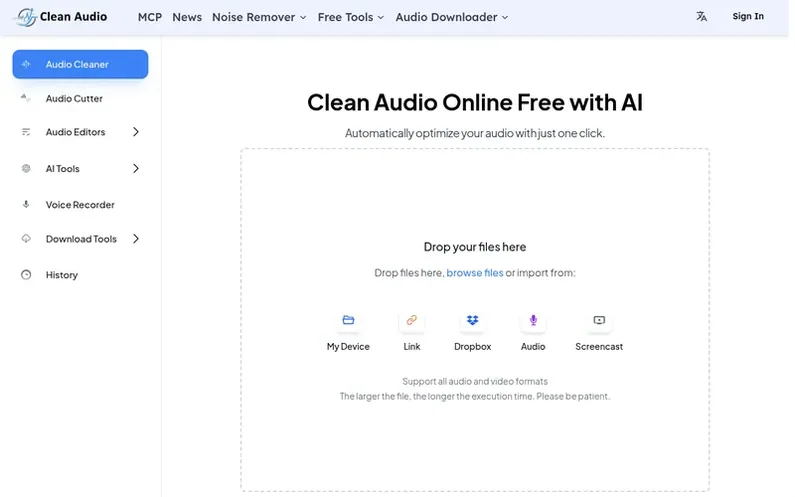Viewport: 795px width, 497px height.
Task: Select Free Tools menu label
Action: [345, 17]
